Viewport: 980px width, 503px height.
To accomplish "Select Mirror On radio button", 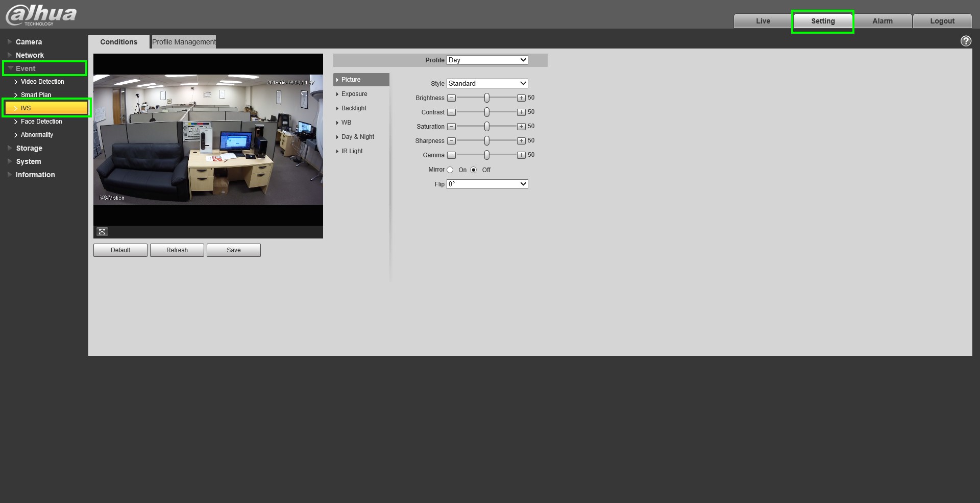I will coord(450,170).
